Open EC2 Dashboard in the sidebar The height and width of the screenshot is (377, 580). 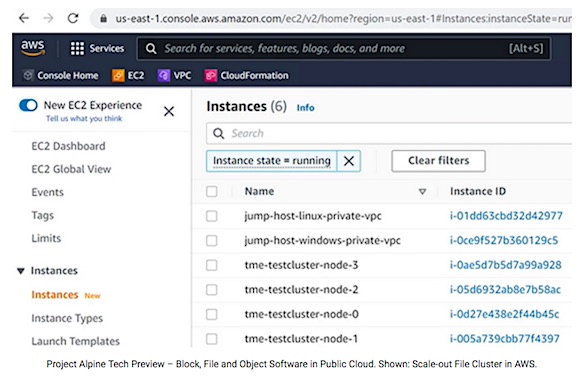(x=68, y=146)
